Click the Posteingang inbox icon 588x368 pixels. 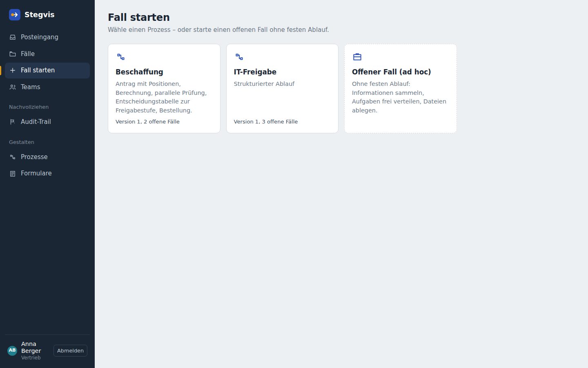point(13,37)
